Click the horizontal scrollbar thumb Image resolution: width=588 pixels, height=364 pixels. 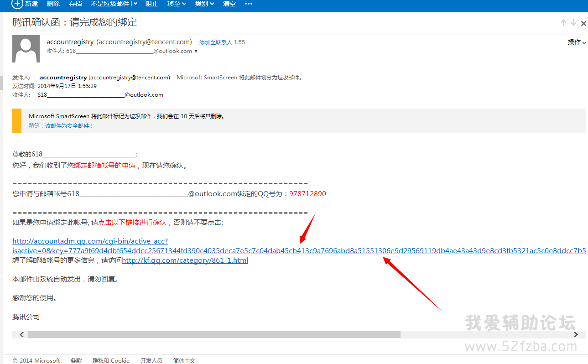pyautogui.click(x=214, y=335)
